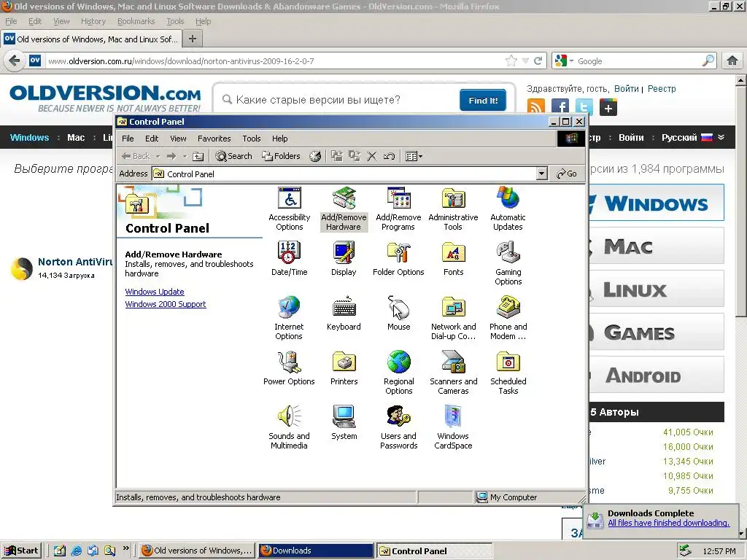Click Войти link at page top
Viewport: 747px width, 560px height.
click(626, 88)
